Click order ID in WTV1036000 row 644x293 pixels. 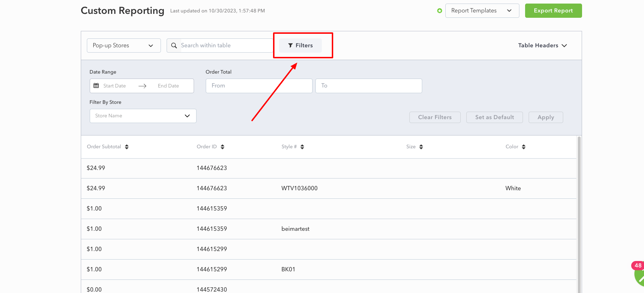pos(212,188)
